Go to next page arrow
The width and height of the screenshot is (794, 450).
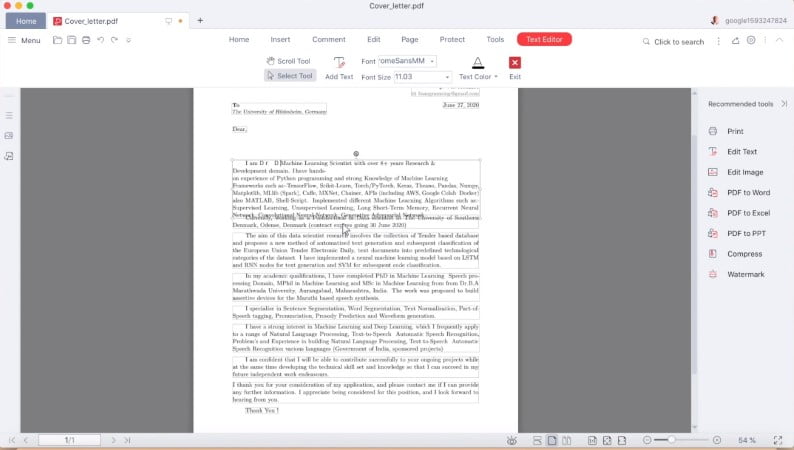coord(113,440)
